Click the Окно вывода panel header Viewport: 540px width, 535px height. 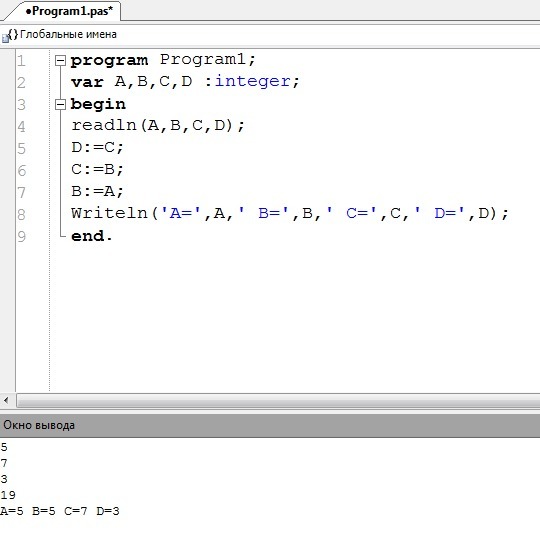270,425
